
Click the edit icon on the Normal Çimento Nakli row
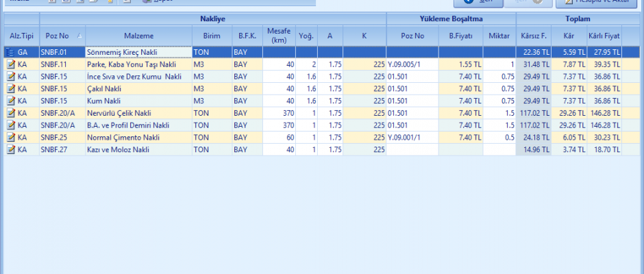(10, 138)
